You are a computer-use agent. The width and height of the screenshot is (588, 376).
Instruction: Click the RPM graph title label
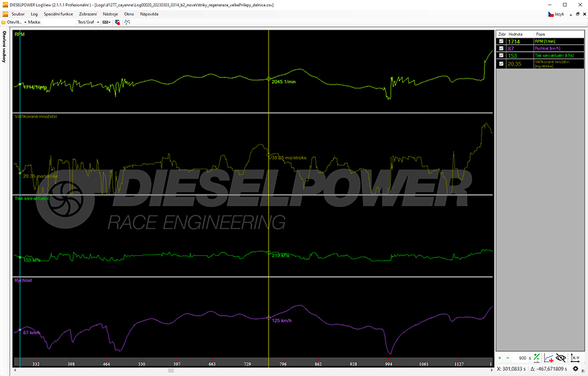(x=19, y=34)
